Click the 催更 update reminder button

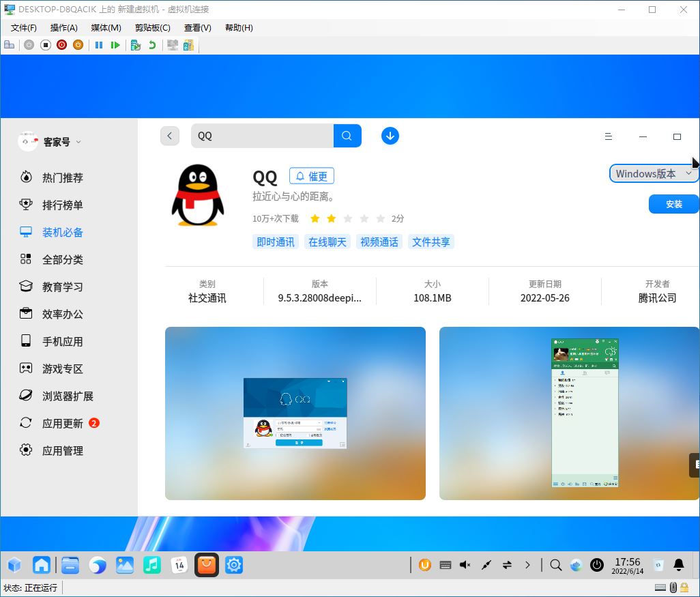point(312,175)
